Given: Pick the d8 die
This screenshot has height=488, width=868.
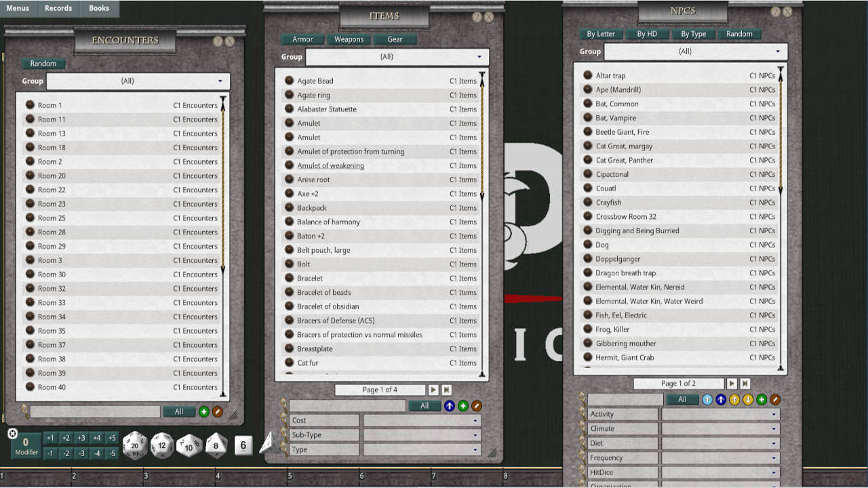Looking at the screenshot, I should pos(216,445).
